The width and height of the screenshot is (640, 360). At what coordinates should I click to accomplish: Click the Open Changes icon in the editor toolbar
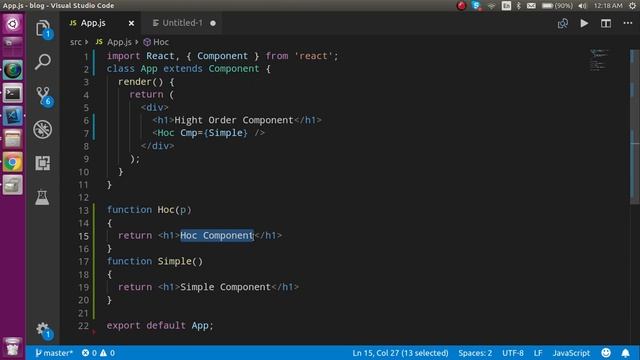click(563, 23)
